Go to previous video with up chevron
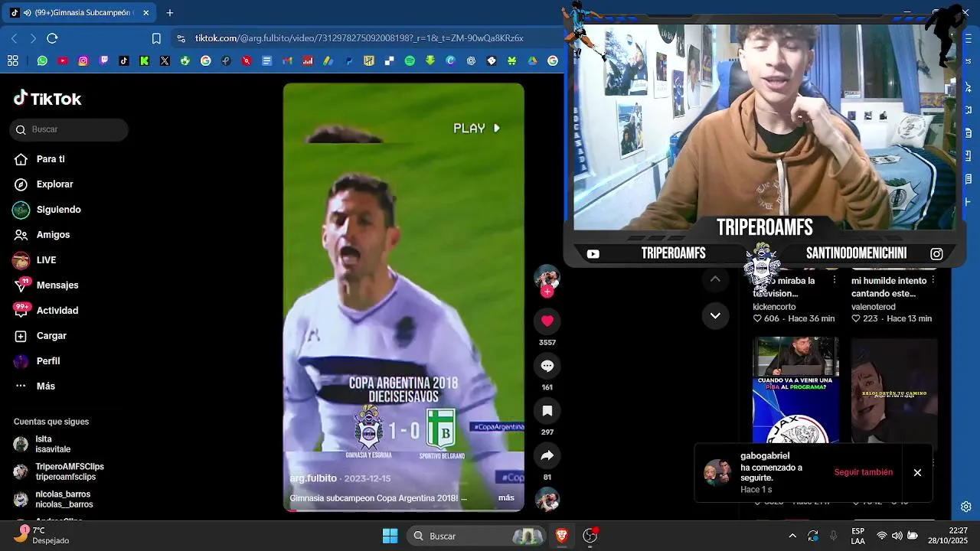The image size is (980, 551). click(x=715, y=279)
